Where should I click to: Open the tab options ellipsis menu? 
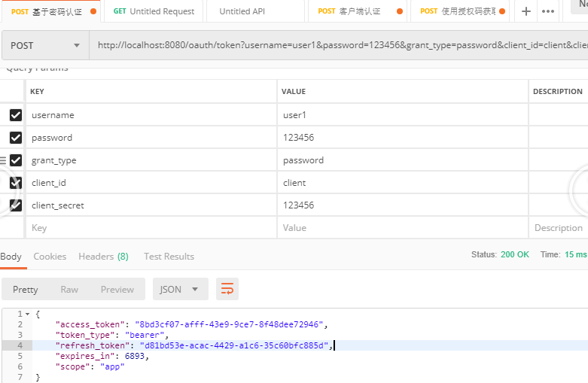pyautogui.click(x=548, y=11)
